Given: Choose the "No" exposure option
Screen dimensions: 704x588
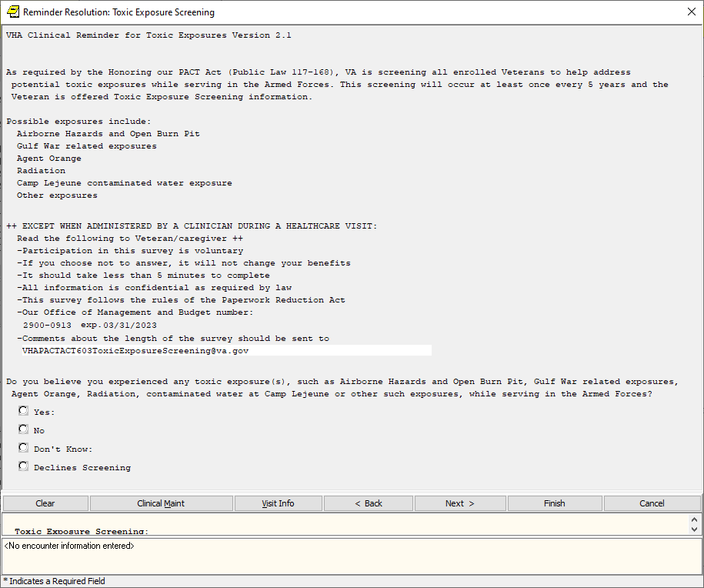Looking at the screenshot, I should 24,429.
